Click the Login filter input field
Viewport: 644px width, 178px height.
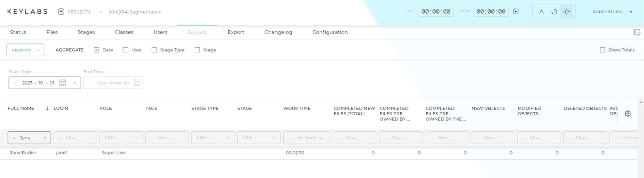click(75, 138)
